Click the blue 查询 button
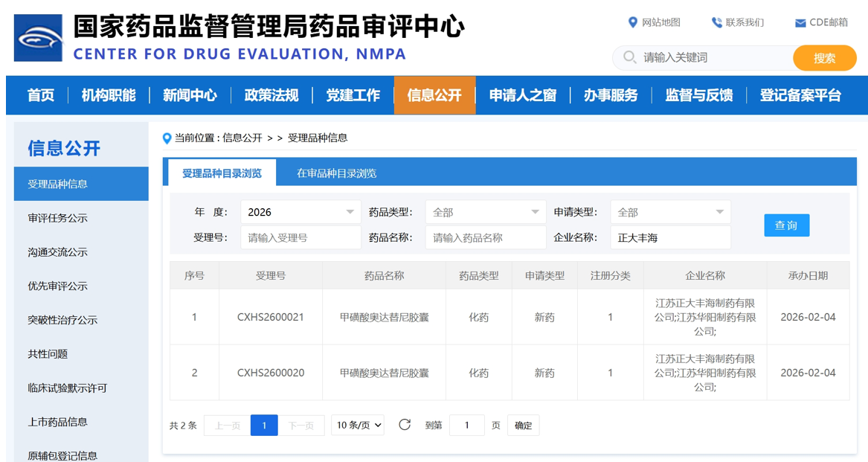Image resolution: width=868 pixels, height=462 pixels. pyautogui.click(x=786, y=225)
